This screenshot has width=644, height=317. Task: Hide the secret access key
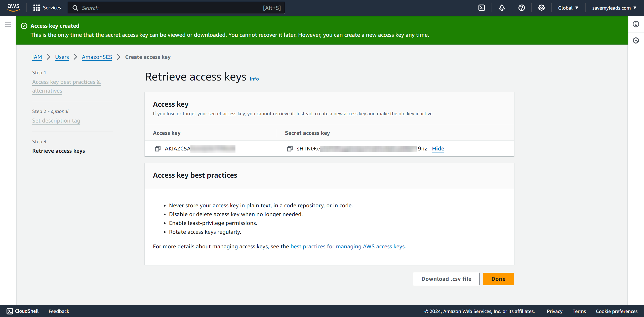pos(438,149)
